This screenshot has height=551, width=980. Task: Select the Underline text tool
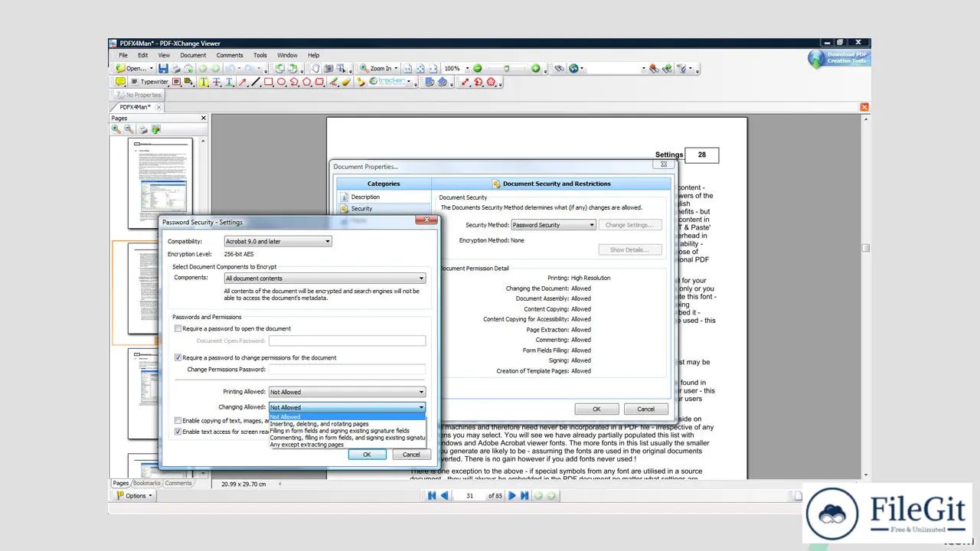click(229, 82)
